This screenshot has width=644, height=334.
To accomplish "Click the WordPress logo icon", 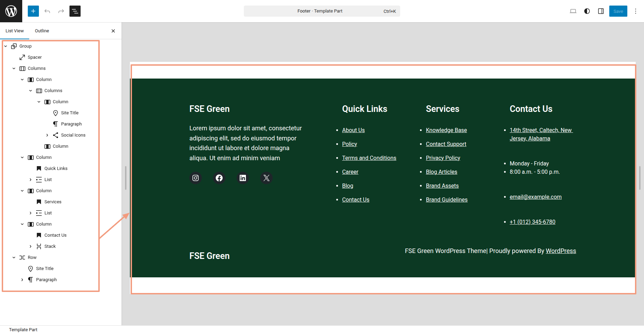I will [x=11, y=11].
